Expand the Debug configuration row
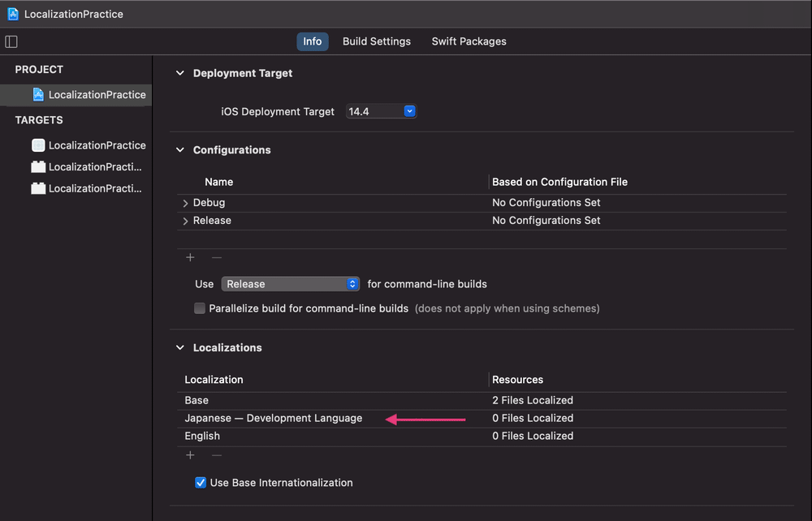 point(186,203)
